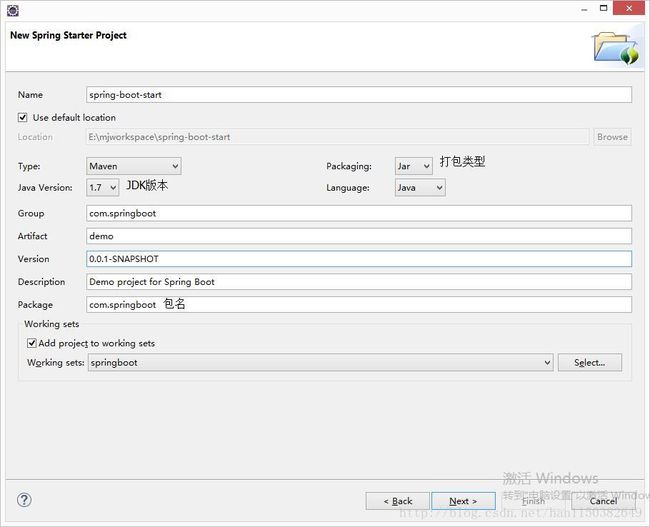Expand the Working sets combo box

pos(320,362)
